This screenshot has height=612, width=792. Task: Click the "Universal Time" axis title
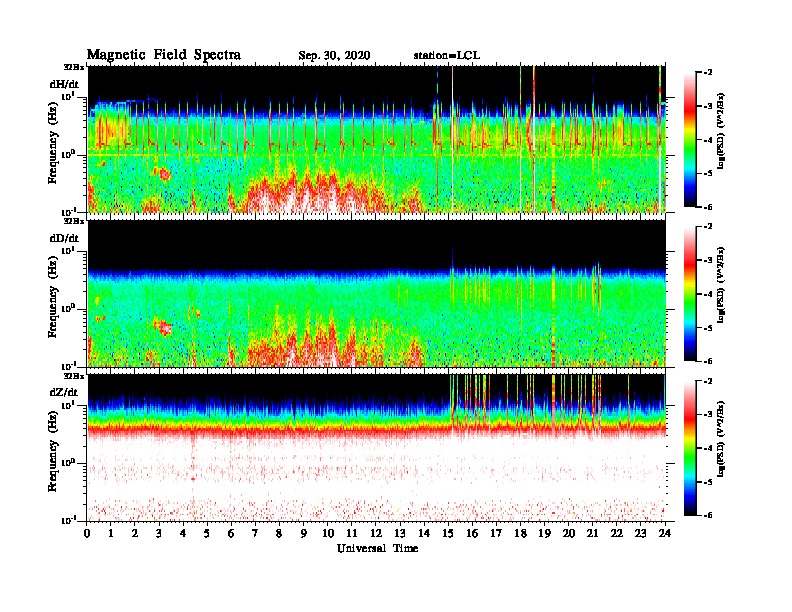pos(377,548)
